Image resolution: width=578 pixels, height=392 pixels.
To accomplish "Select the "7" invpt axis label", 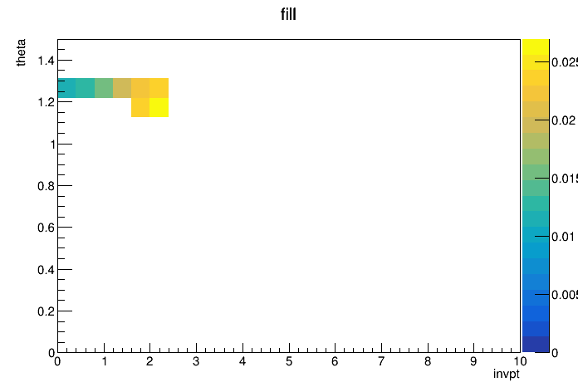I will pos(381,361).
